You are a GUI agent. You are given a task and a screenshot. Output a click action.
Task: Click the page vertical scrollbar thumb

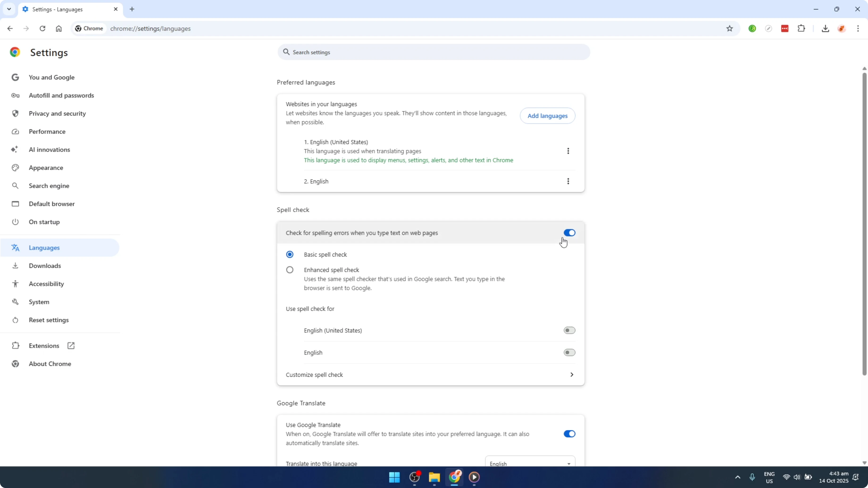click(x=864, y=224)
